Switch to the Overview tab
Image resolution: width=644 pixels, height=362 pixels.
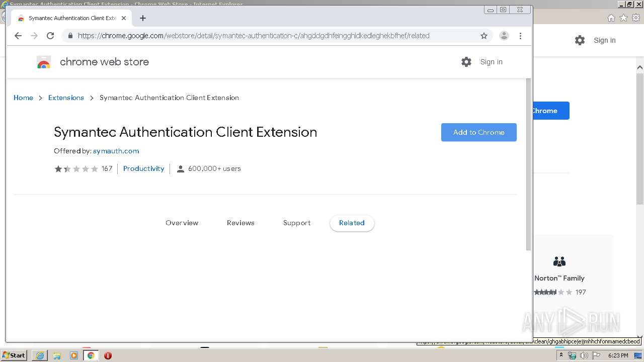(x=182, y=223)
